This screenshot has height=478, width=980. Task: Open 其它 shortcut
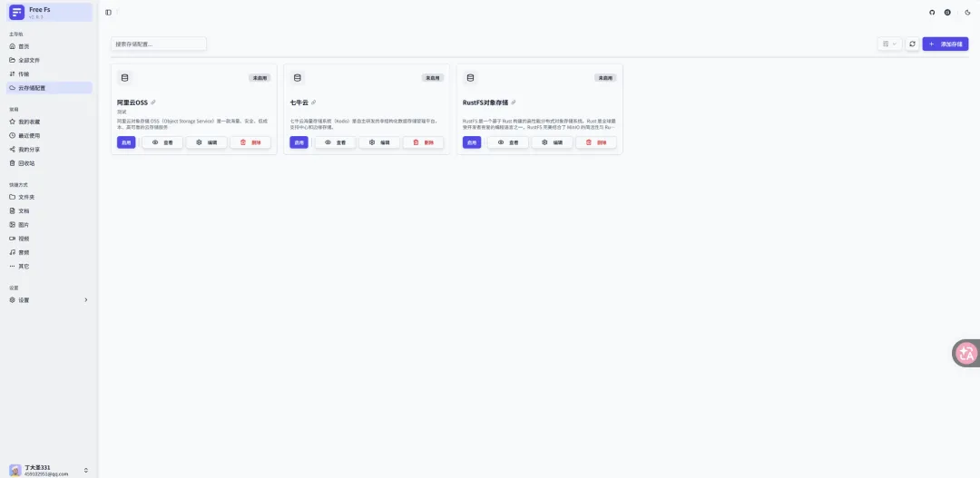click(x=49, y=266)
